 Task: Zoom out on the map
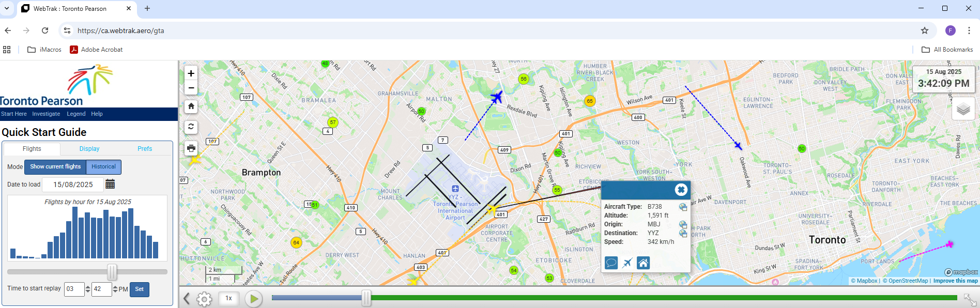click(191, 88)
